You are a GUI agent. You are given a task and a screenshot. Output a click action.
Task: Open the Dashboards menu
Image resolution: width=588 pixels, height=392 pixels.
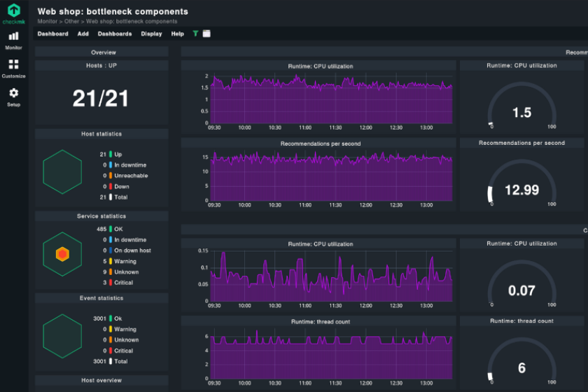point(115,34)
